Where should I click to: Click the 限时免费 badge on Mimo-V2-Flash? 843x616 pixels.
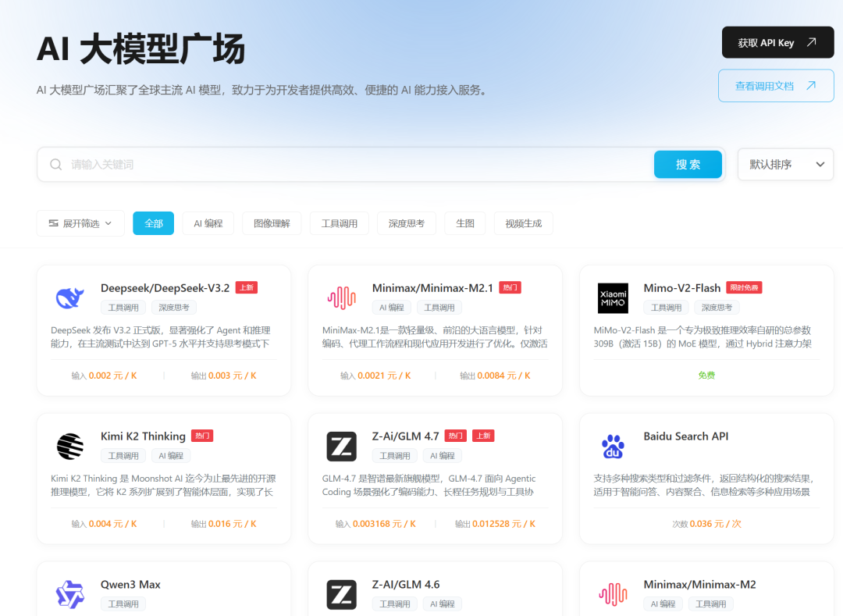(744, 287)
